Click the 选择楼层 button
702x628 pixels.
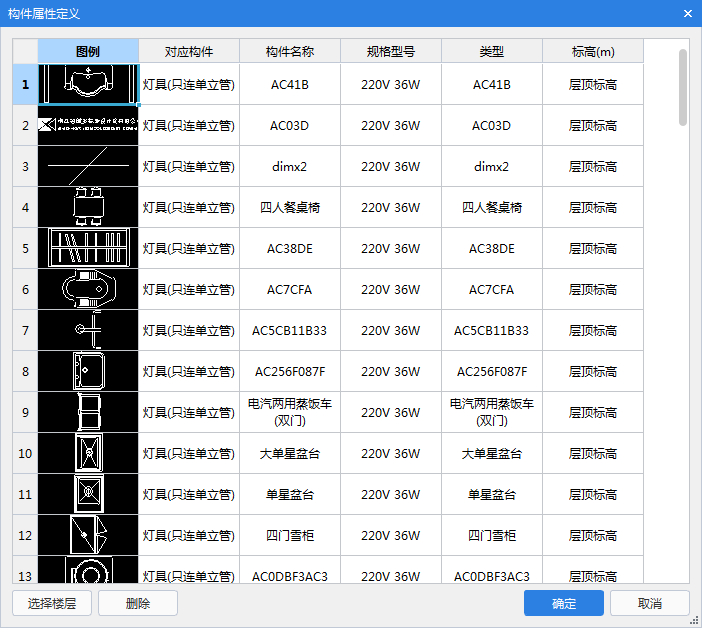coord(59,603)
